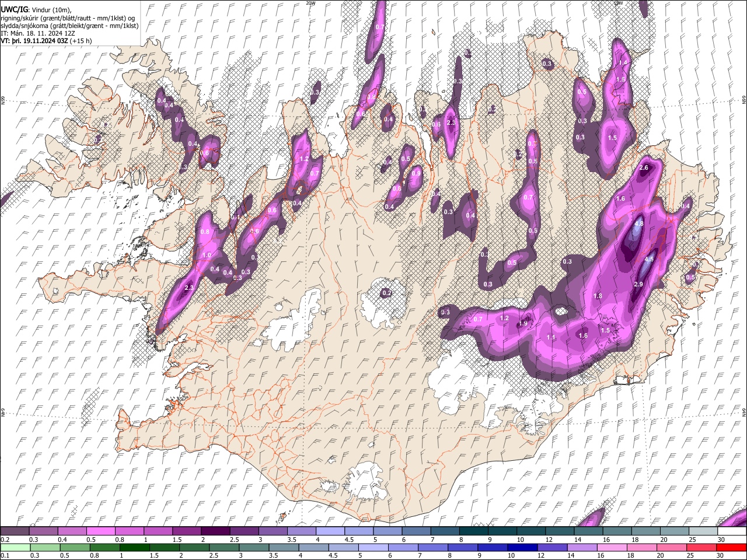The image size is (747, 560).
Task: Click the upper legend swatch between 0.2 and 0.3
Action: tap(15, 531)
